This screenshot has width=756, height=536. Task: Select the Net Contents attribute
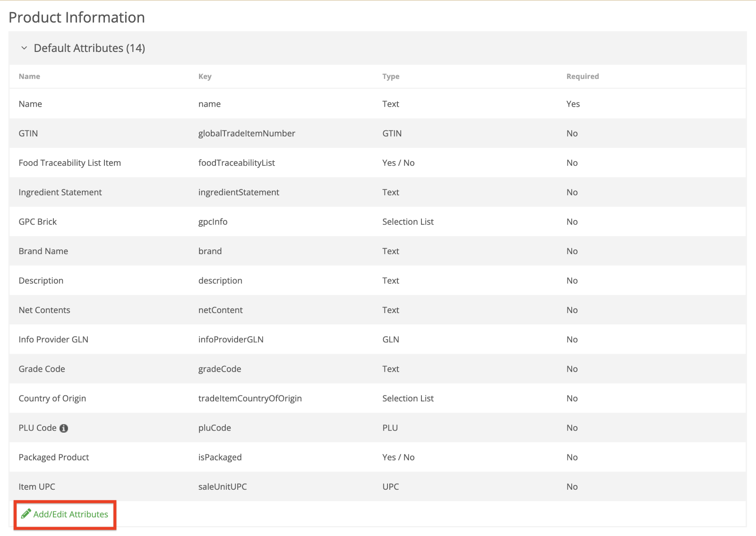pos(44,310)
